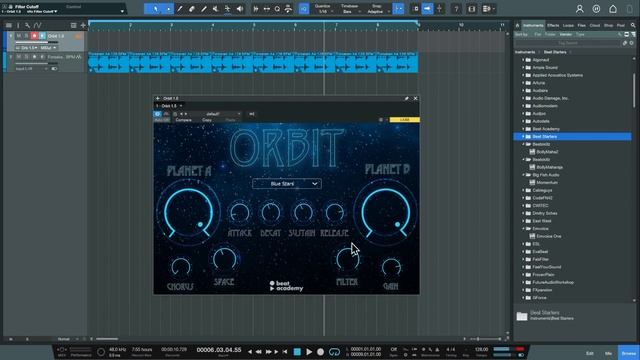Click the Momentum instrument icon
Viewport: 640px width, 360px height.
click(532, 182)
